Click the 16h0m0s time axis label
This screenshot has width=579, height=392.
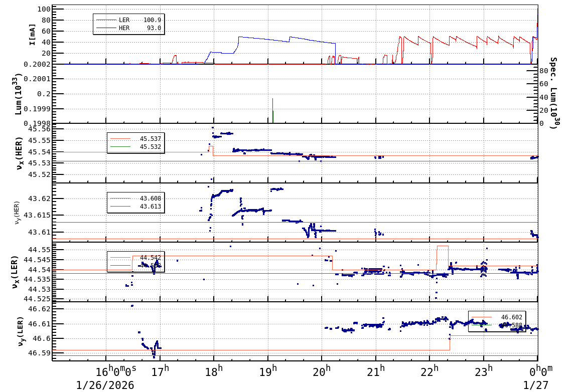pos(116,370)
